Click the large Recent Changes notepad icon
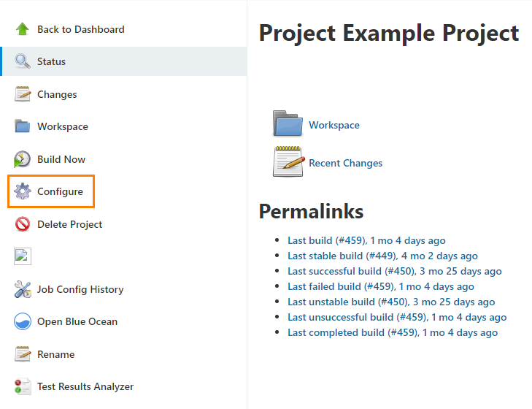This screenshot has height=409, width=532. click(x=288, y=161)
